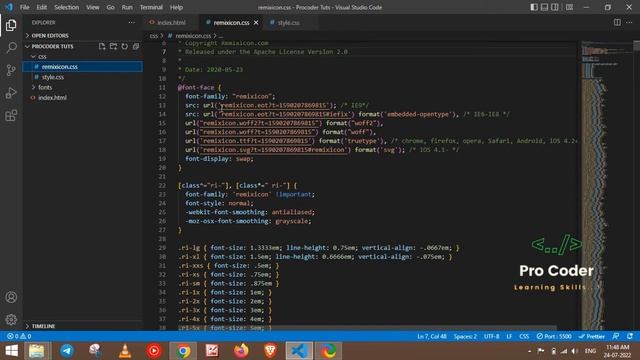
Task: Close the remixicon.css tab
Action: point(256,23)
